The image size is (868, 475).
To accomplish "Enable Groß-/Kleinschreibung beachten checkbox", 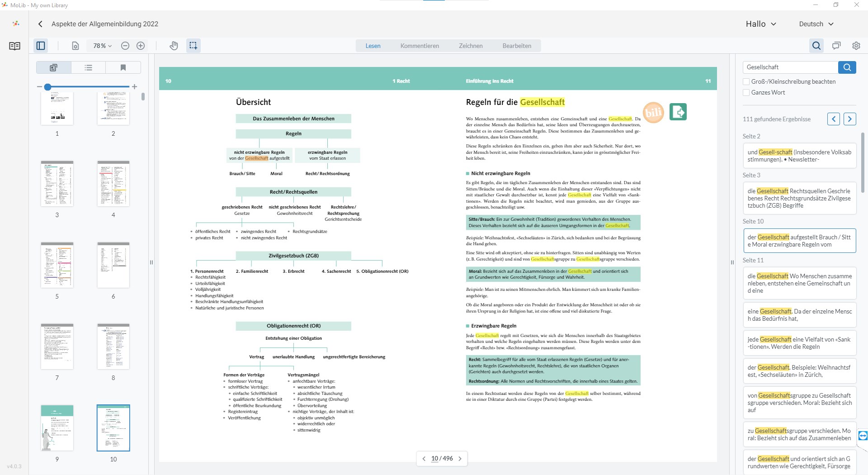I will [746, 82].
